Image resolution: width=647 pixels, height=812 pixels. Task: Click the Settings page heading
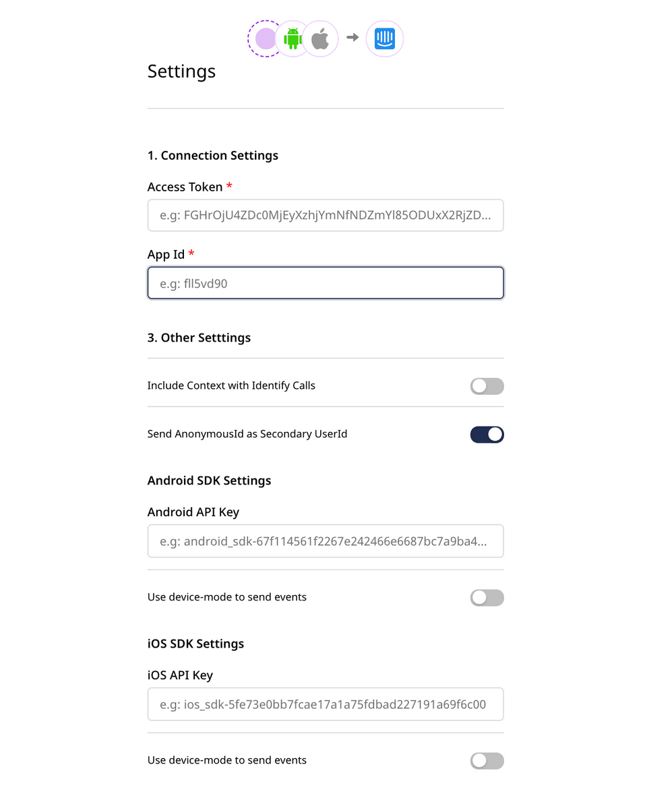(x=181, y=71)
